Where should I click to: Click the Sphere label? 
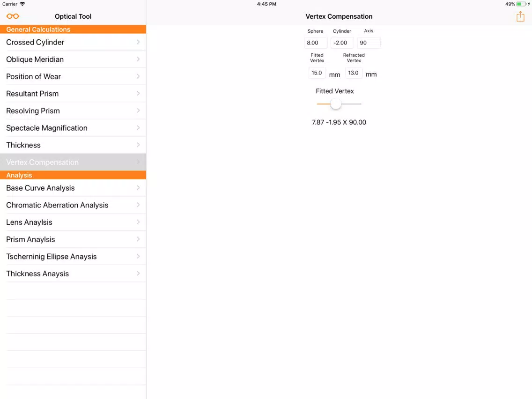tap(315, 31)
